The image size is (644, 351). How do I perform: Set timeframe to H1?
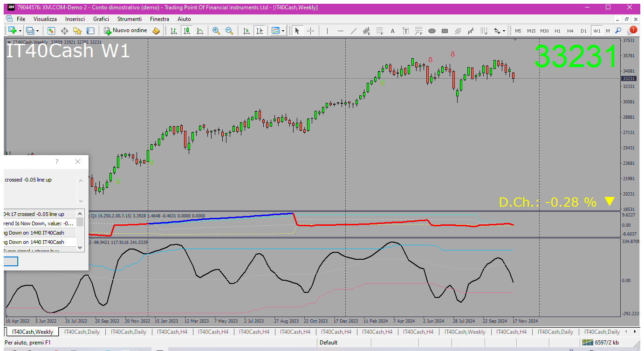557,31
